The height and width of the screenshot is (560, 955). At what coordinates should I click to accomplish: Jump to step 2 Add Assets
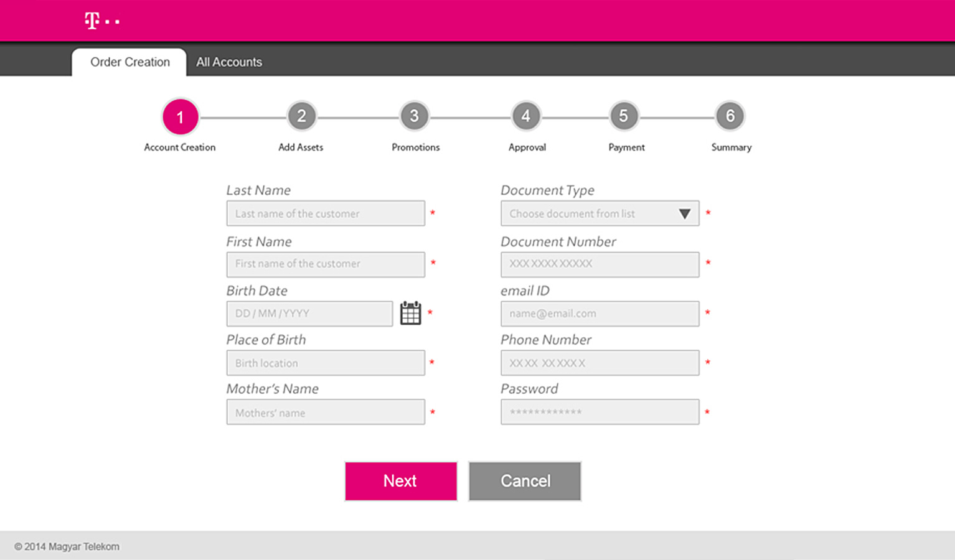tap(301, 116)
